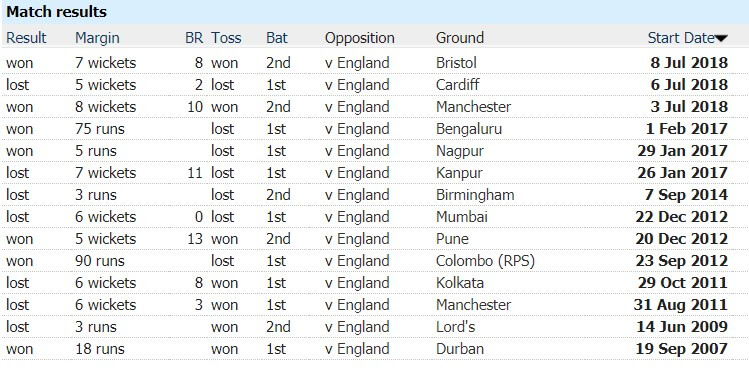Open the 7 Sep 2014 Birmingham match
The width and height of the screenshot is (749, 371).
[684, 194]
